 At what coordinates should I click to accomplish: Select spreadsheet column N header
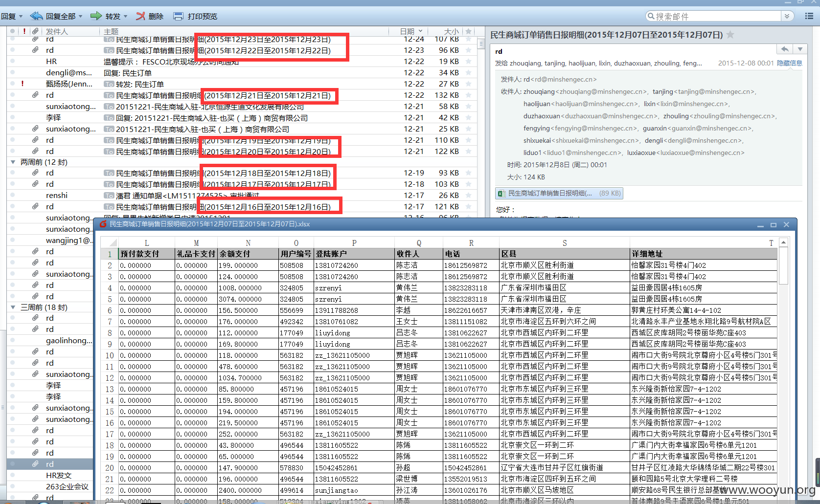[248, 243]
